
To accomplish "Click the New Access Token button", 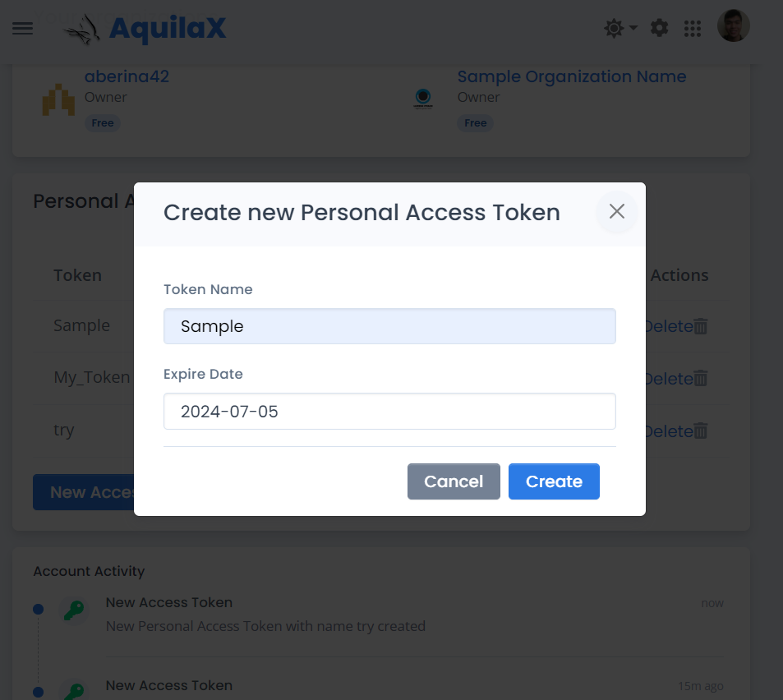I will pos(83,492).
